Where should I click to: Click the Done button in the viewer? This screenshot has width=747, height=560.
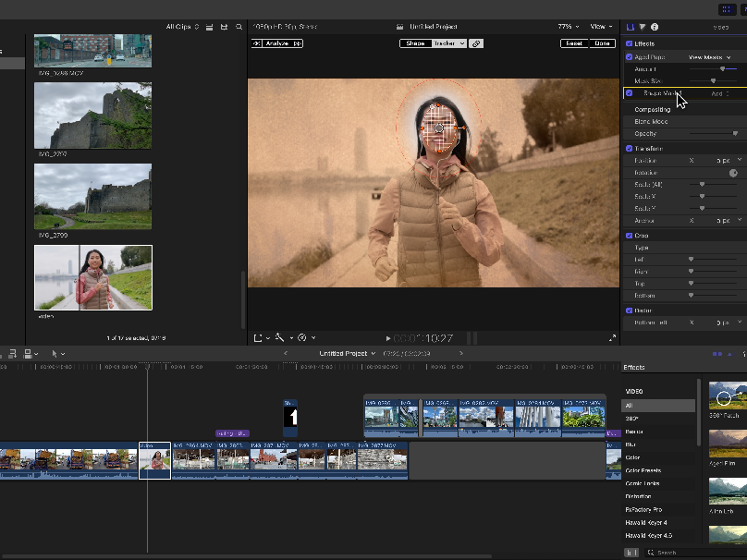(603, 43)
